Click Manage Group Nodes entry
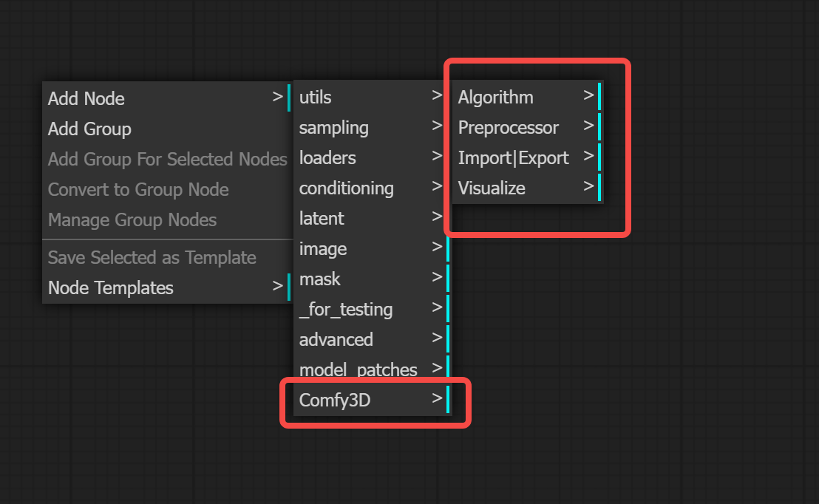This screenshot has height=504, width=819. tap(166, 219)
